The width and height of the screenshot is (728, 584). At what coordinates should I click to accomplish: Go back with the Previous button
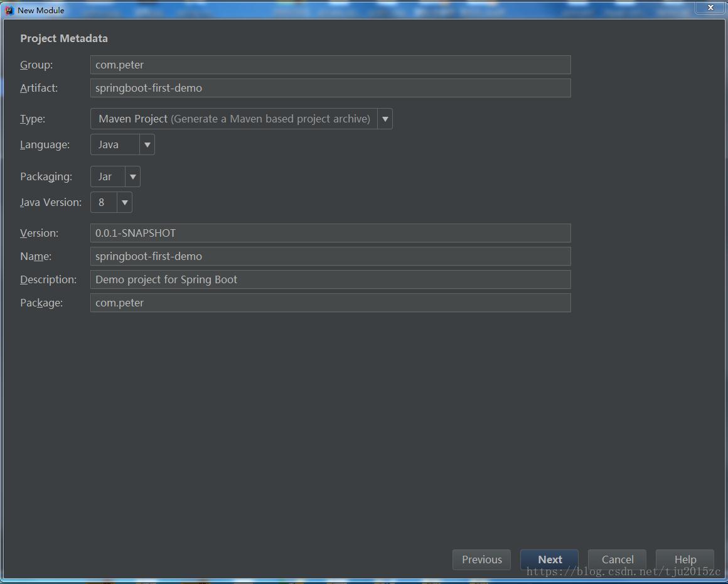481,560
